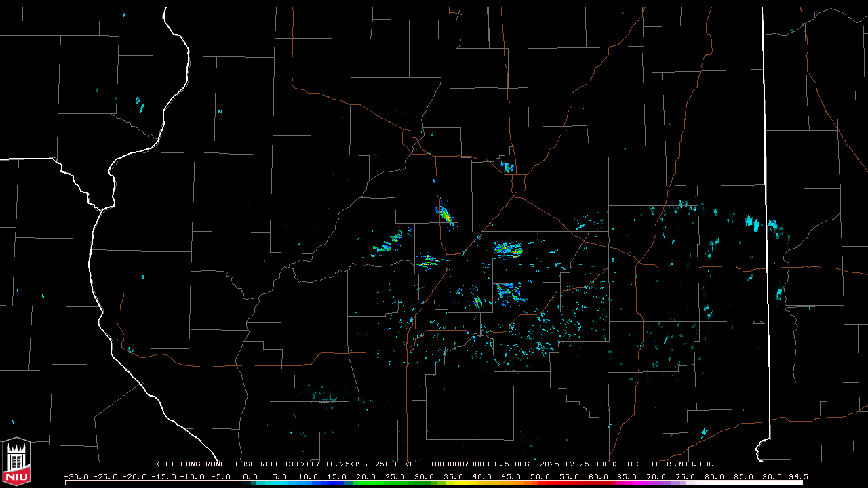
Task: Click the 2025-12-25 04:03 UTC timestamp
Action: point(589,464)
